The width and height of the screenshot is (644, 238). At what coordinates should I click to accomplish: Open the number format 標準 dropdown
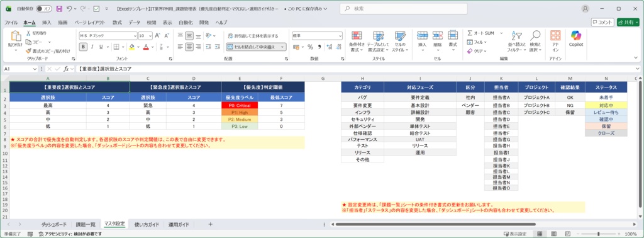point(340,36)
